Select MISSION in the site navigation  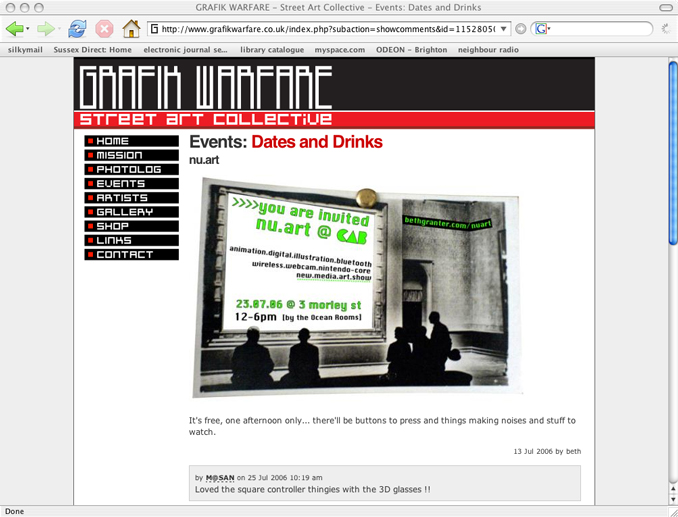(x=131, y=155)
